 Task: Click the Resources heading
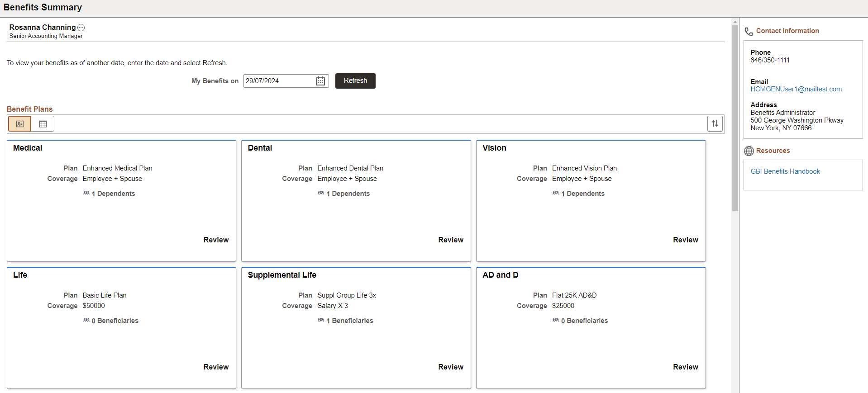point(773,151)
